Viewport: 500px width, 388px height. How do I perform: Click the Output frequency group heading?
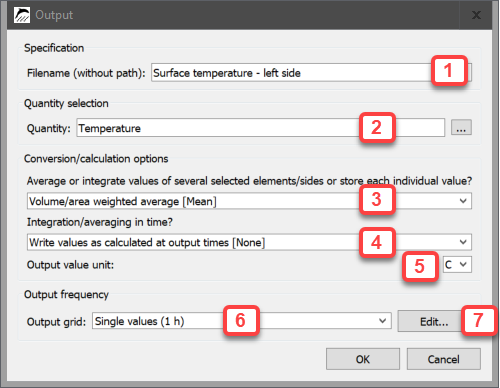66,295
